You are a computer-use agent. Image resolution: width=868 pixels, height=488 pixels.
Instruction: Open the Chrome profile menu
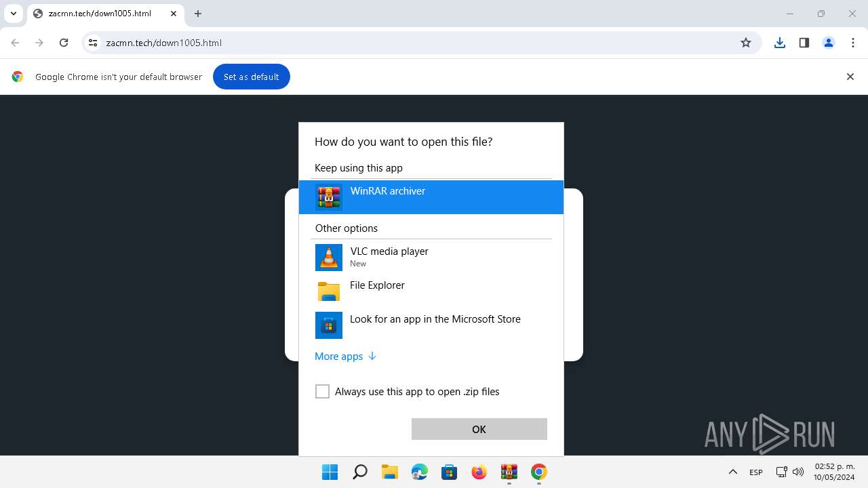click(x=829, y=43)
